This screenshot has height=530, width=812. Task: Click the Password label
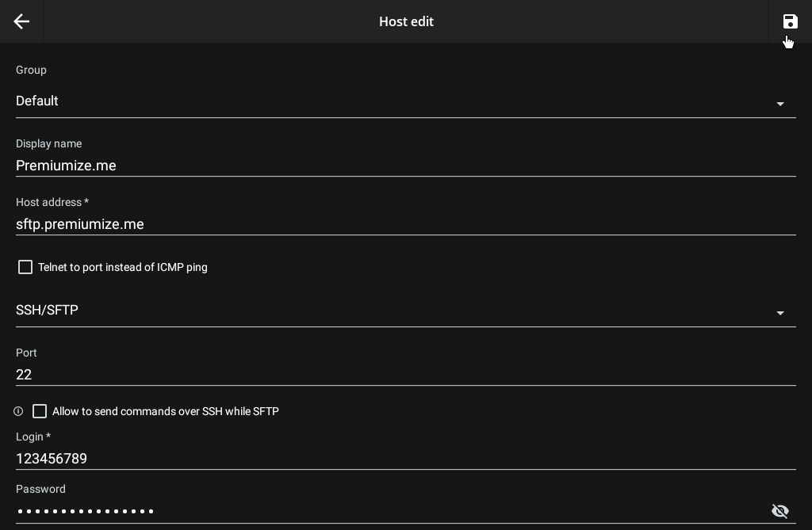[40, 489]
